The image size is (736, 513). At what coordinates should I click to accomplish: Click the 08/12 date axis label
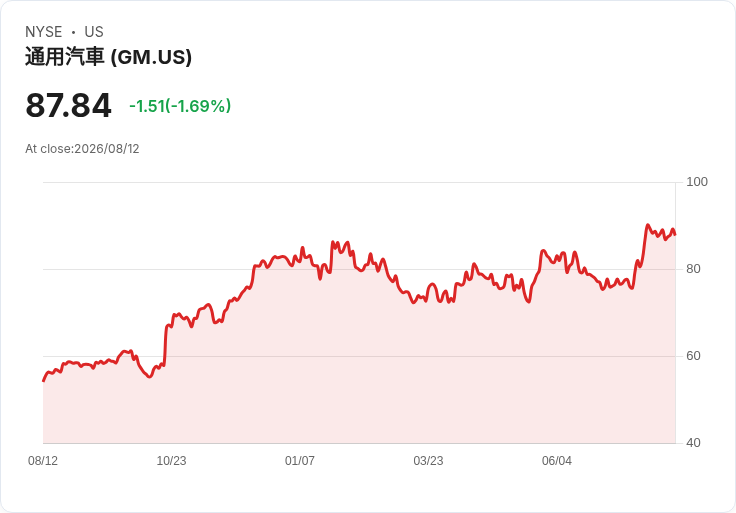click(43, 461)
